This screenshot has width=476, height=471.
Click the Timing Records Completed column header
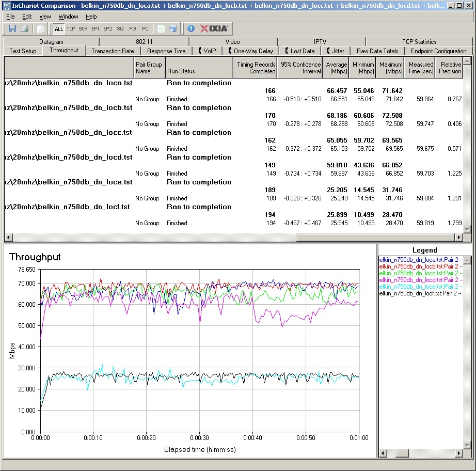coord(255,68)
